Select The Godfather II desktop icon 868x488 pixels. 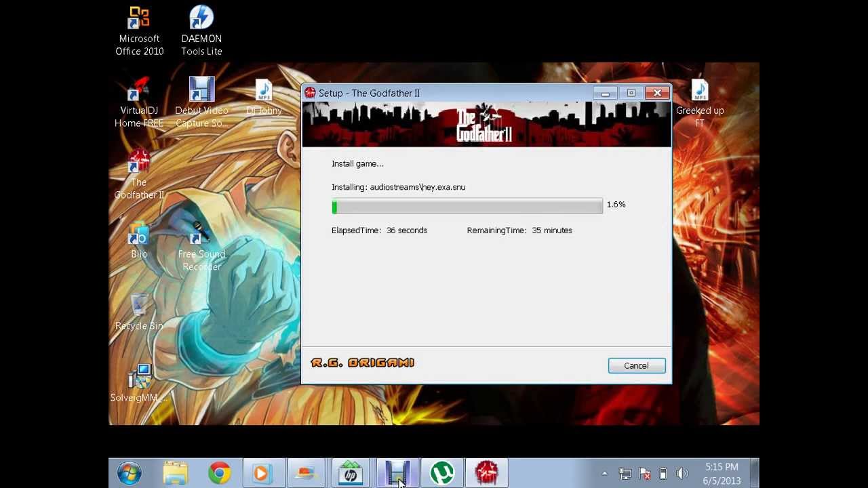tap(139, 175)
